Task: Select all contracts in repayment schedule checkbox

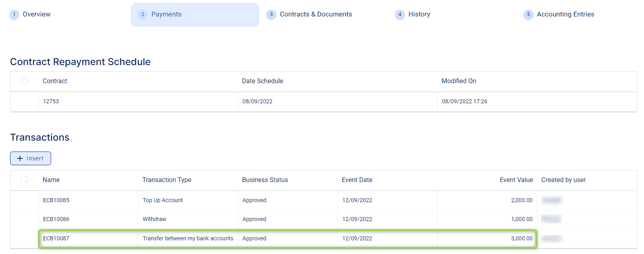Action: (25, 81)
